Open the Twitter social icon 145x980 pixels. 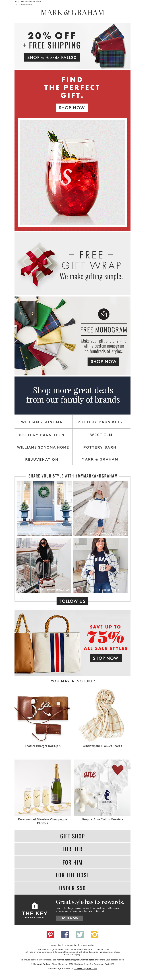point(80,934)
